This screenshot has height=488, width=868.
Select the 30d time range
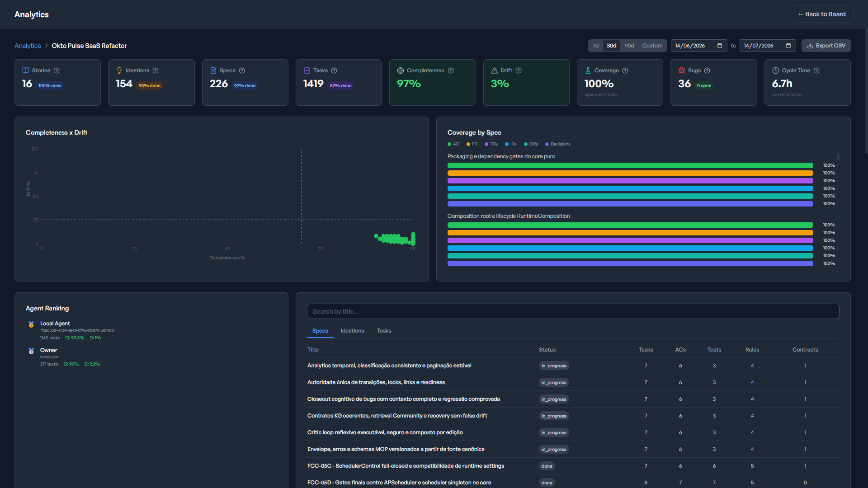pyautogui.click(x=612, y=46)
